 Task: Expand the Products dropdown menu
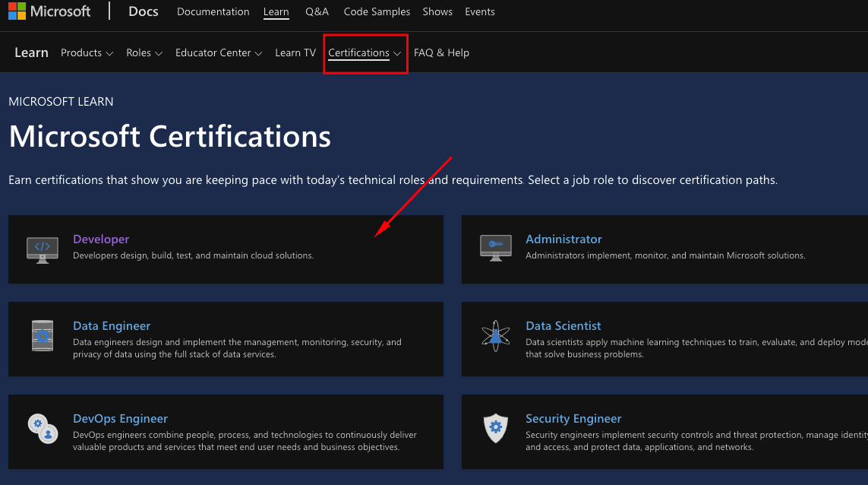(87, 52)
